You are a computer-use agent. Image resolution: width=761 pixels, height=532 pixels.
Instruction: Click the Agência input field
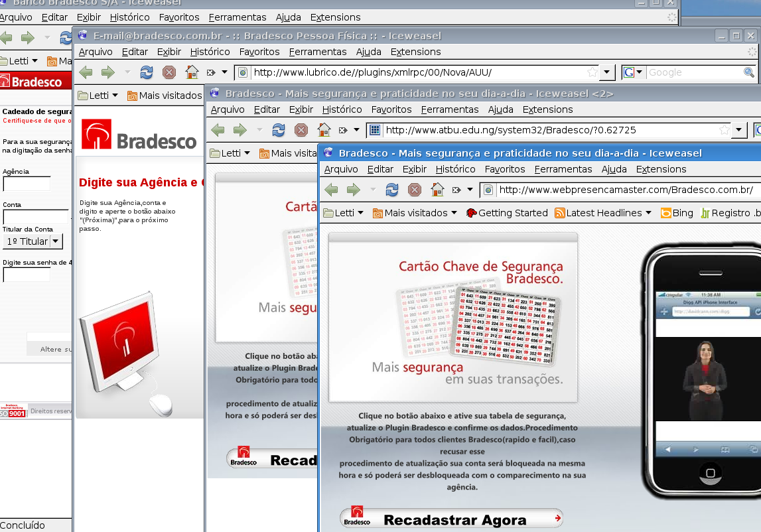[x=27, y=184]
